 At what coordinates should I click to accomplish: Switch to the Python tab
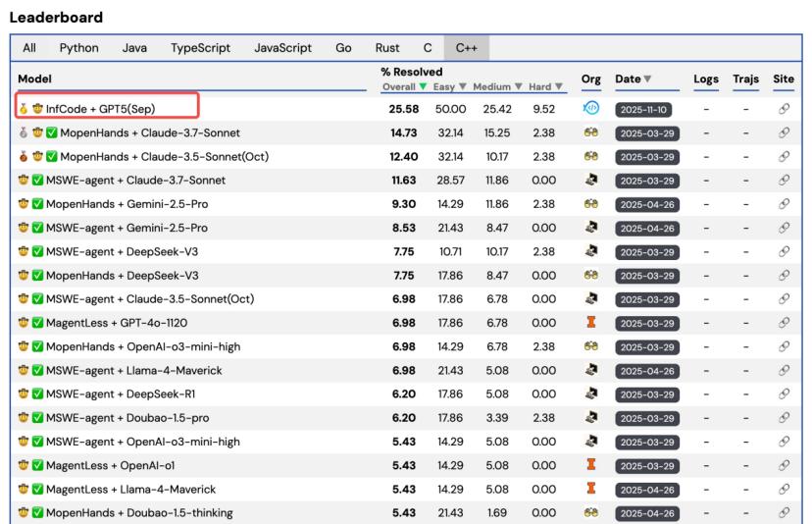(78, 47)
